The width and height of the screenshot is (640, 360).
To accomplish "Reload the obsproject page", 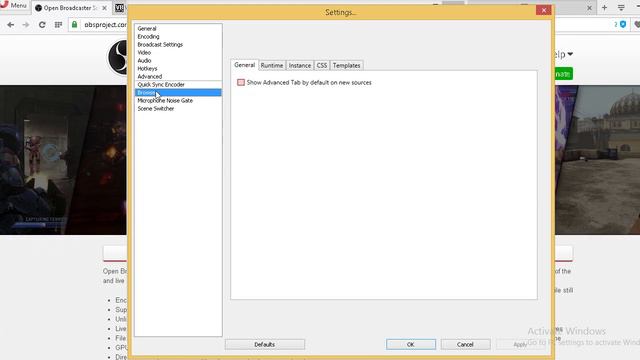I will coord(42,25).
